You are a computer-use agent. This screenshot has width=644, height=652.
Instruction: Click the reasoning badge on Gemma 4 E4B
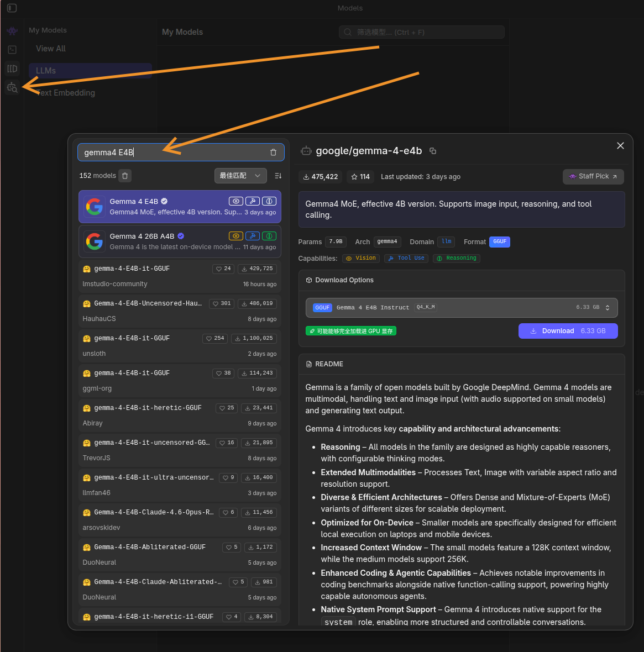(269, 201)
